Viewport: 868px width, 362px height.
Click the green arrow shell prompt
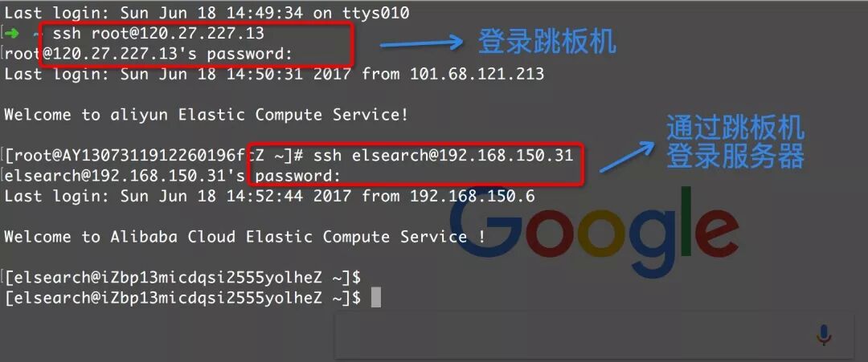[11, 33]
